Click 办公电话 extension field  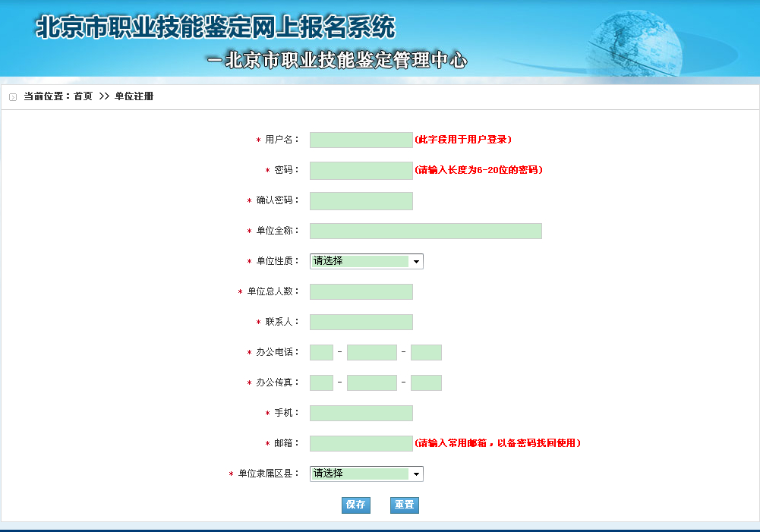[x=426, y=352]
